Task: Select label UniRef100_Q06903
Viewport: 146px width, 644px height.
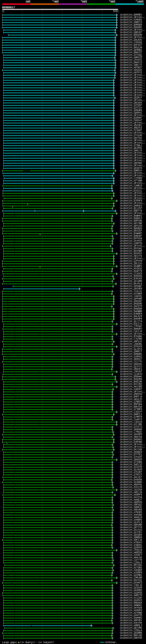Action: click(131, 600)
